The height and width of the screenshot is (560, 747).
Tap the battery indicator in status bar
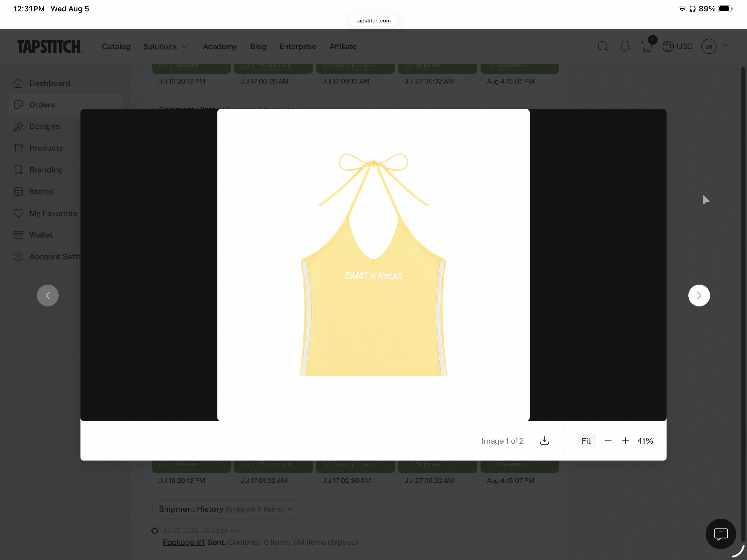click(725, 9)
